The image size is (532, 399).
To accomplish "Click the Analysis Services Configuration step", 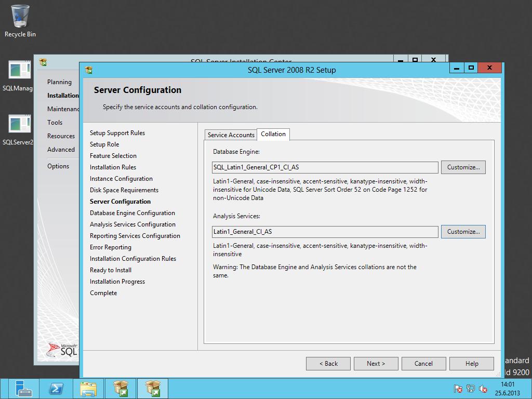I will [132, 224].
